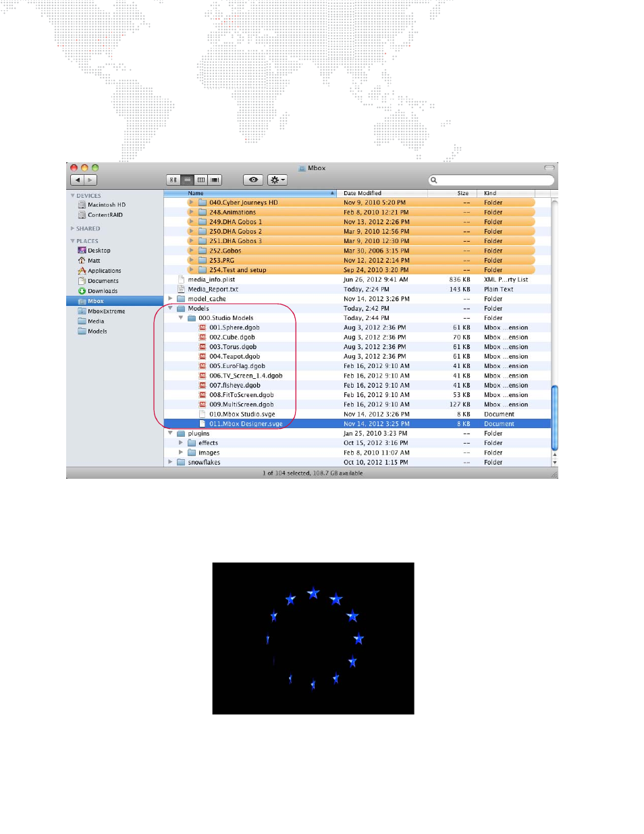Viewport: 644px width, 834px height.
Task: Expand the SHARED sidebar section
Action: point(73,229)
